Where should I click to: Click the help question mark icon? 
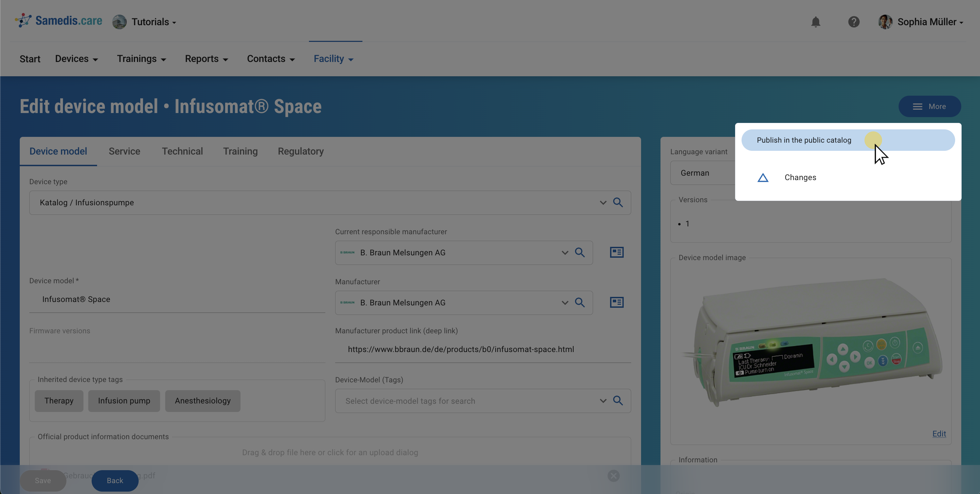click(853, 22)
